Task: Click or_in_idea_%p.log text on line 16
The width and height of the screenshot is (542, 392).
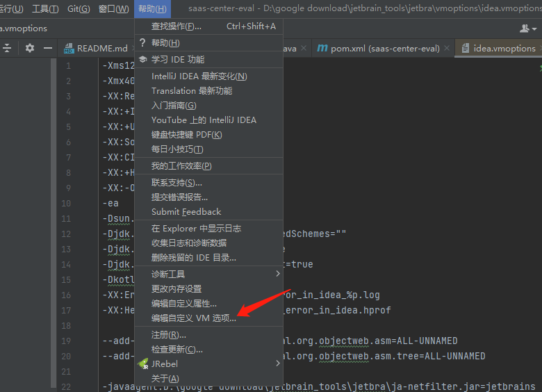Action: (x=332, y=295)
